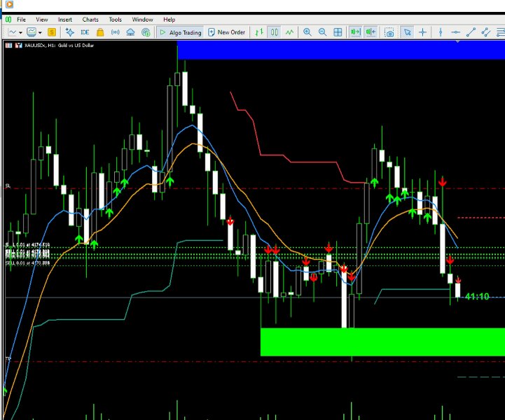
Task: Switch chart to candlesticks type
Action: (275, 32)
